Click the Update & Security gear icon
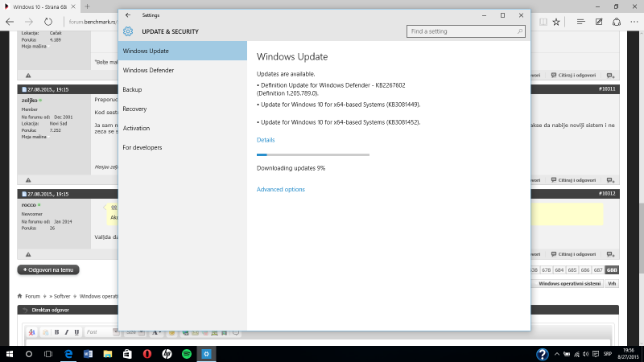 point(128,31)
